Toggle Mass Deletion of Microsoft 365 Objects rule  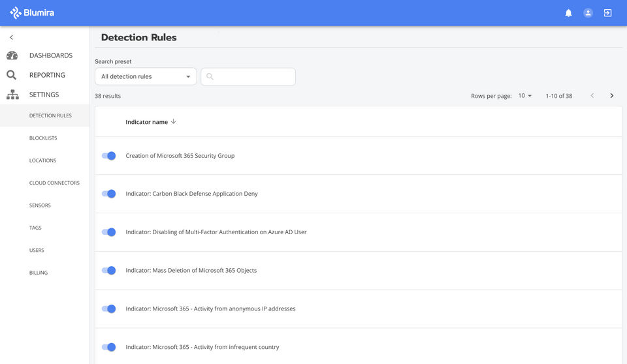pos(109,270)
